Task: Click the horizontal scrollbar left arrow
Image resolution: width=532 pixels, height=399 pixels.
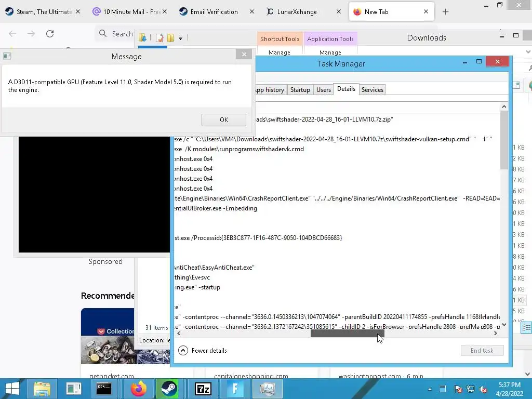Action: (179, 333)
